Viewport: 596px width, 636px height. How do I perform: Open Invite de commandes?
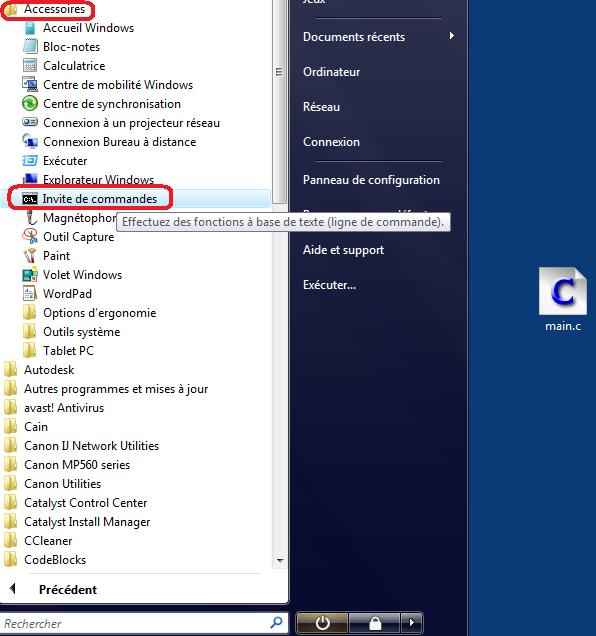tap(139, 199)
